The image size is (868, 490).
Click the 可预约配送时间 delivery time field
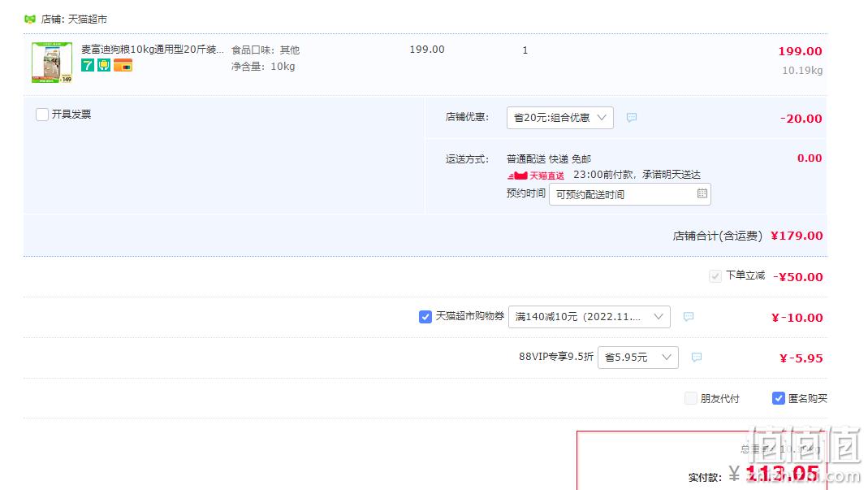[x=629, y=194]
